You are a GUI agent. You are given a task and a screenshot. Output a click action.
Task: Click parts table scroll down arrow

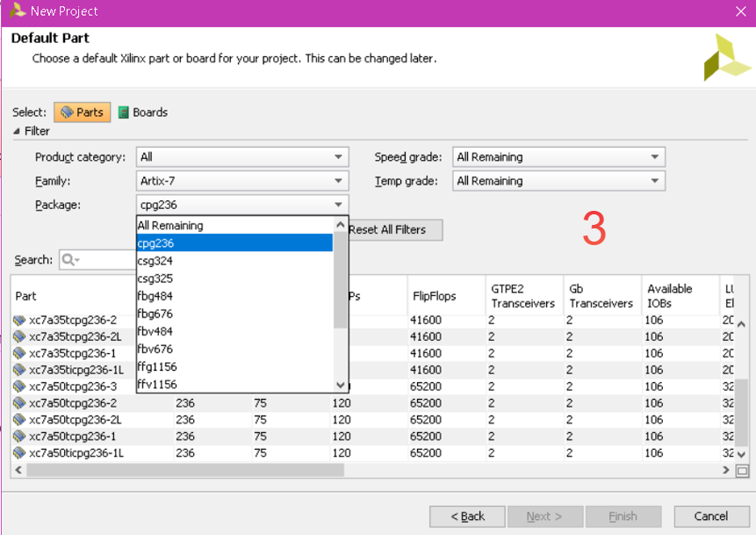click(742, 454)
